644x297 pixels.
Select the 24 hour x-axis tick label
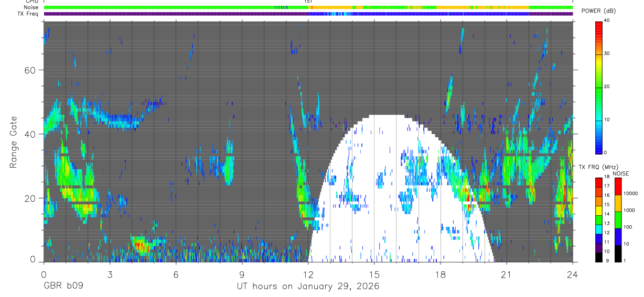point(572,274)
